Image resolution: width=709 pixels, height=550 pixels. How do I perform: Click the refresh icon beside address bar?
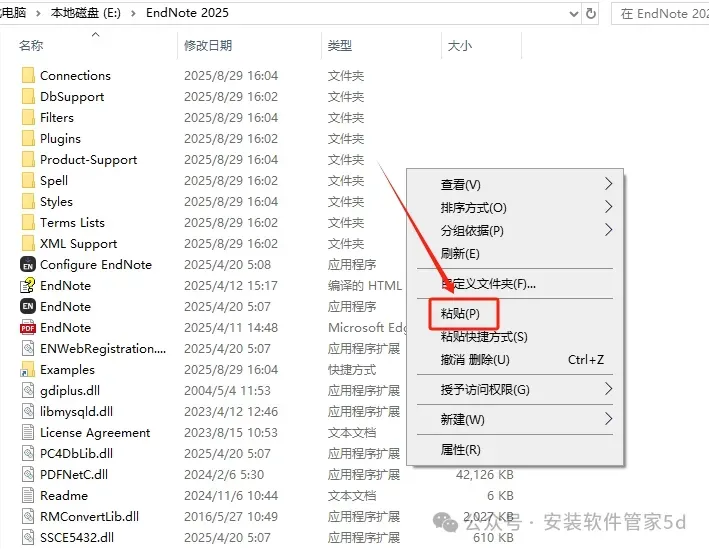pos(591,14)
